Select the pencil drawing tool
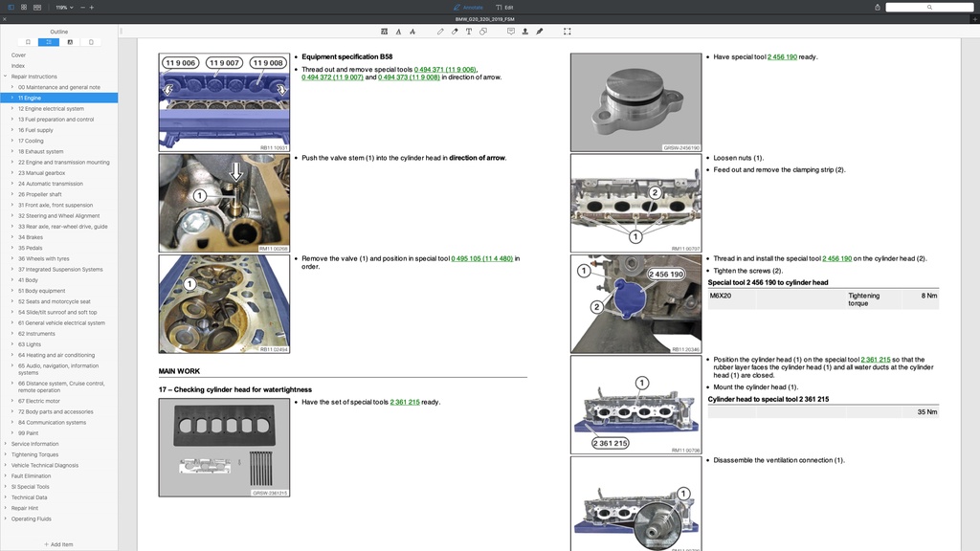 (x=440, y=32)
